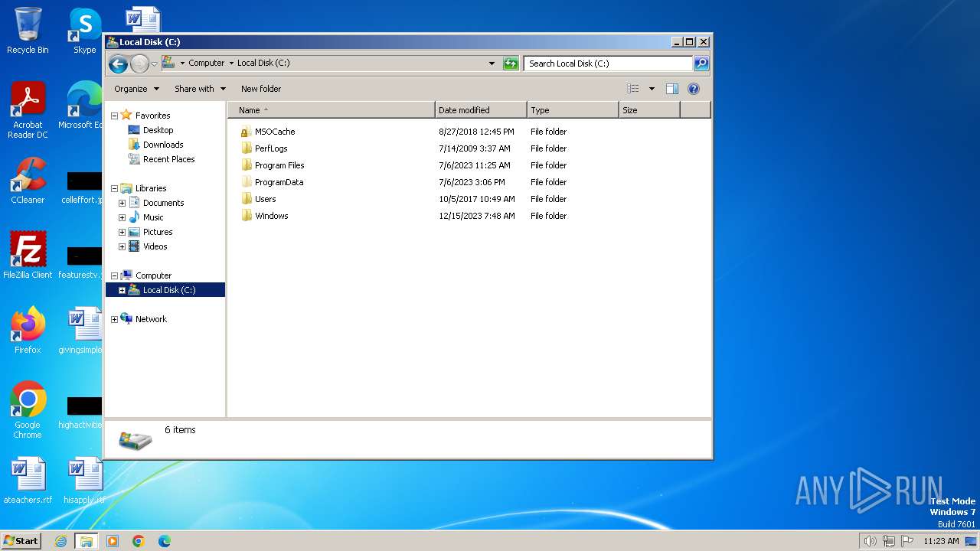Collapse the Favorites tree node

click(114, 116)
